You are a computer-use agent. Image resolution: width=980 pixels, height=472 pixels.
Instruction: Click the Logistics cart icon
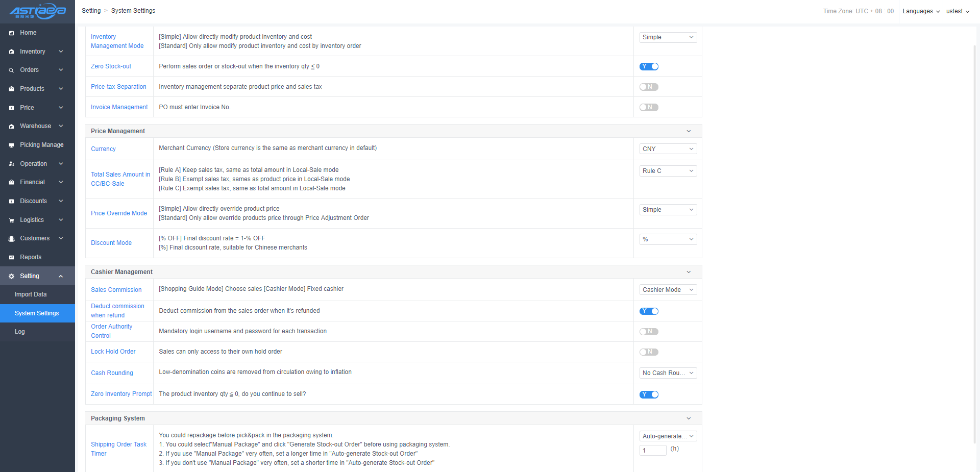[x=11, y=220]
